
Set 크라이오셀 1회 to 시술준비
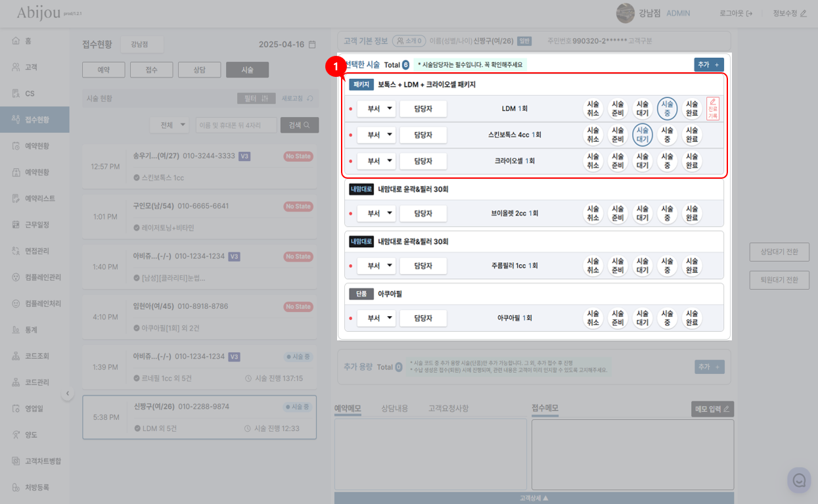tap(618, 161)
